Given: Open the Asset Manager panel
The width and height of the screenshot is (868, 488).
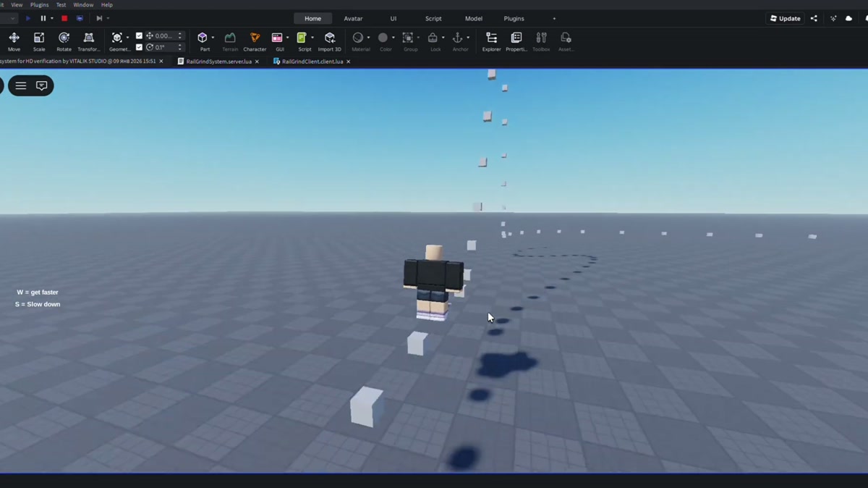Looking at the screenshot, I should tap(566, 41).
